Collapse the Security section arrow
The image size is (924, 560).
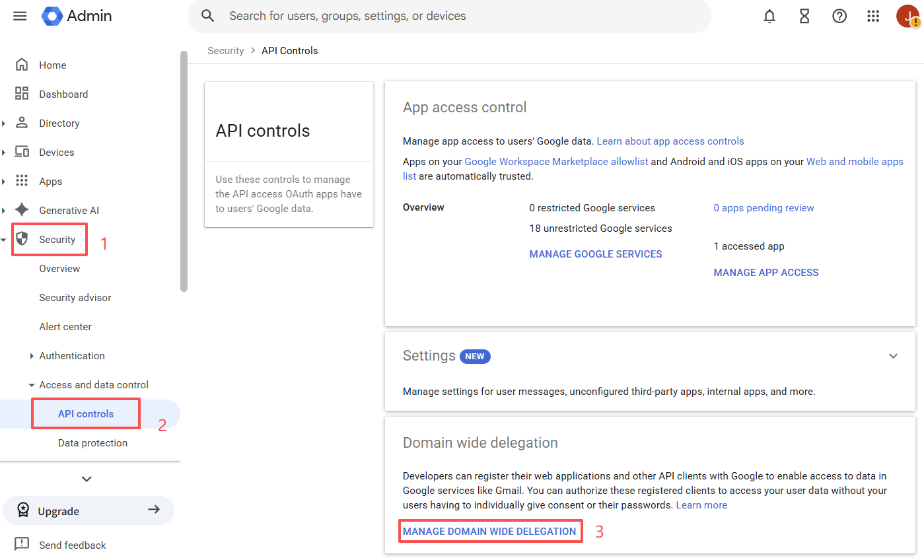[4, 240]
